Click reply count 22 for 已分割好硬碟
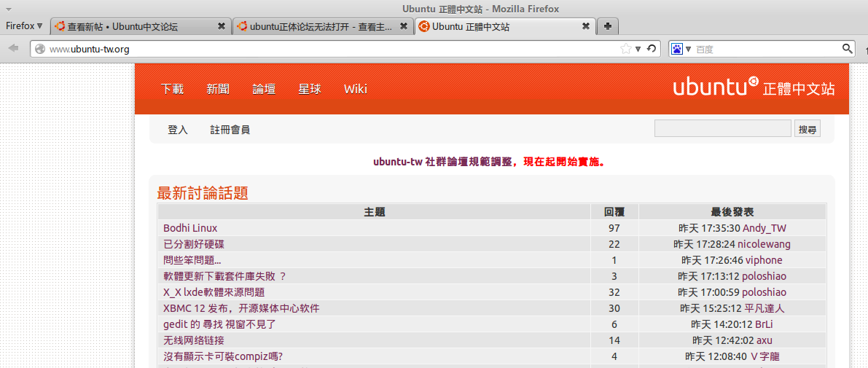The height and width of the screenshot is (368, 868). 614,244
